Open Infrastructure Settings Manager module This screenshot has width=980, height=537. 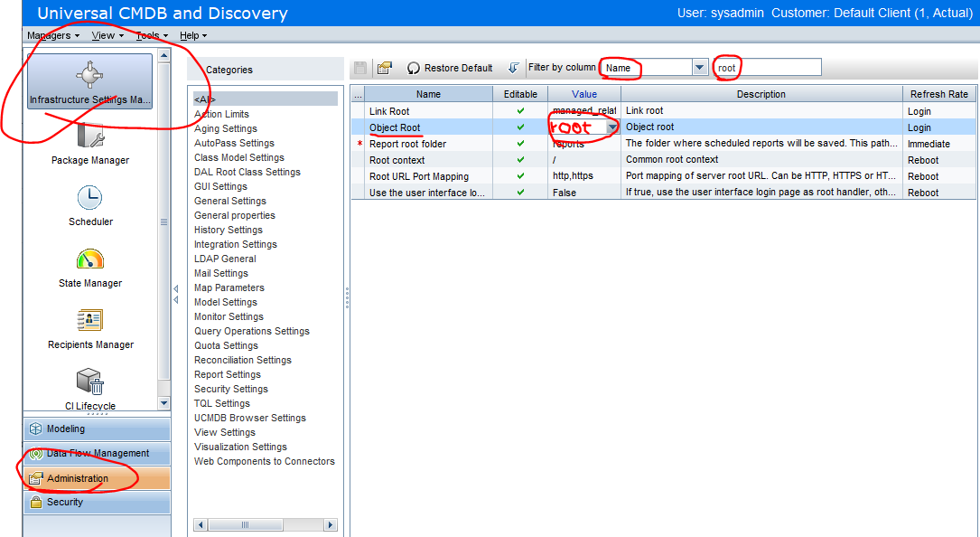[x=90, y=81]
